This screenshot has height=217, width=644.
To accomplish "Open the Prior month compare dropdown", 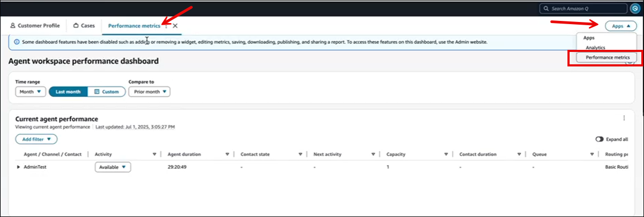I will coord(149,92).
